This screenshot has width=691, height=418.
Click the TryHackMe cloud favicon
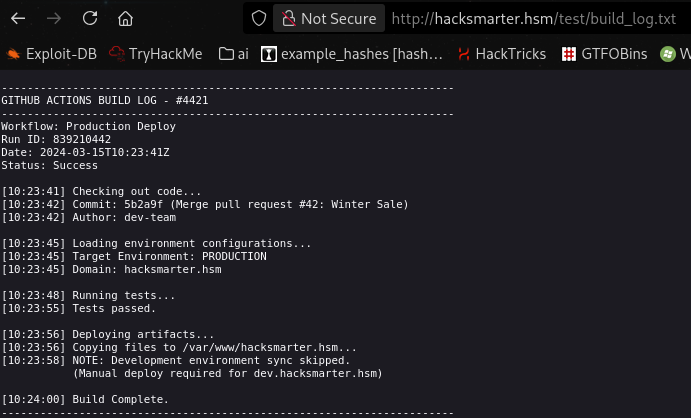pyautogui.click(x=117, y=54)
